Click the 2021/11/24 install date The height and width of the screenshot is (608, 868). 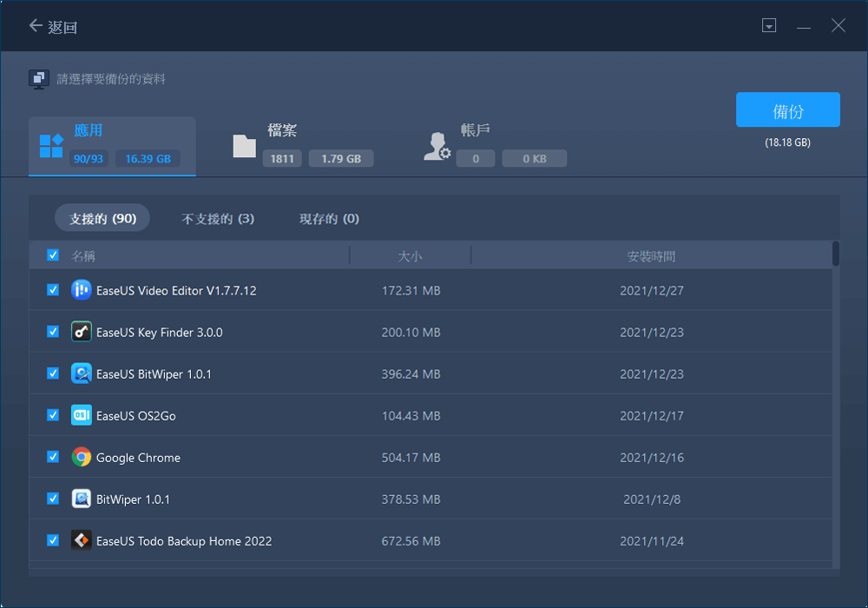tap(652, 541)
